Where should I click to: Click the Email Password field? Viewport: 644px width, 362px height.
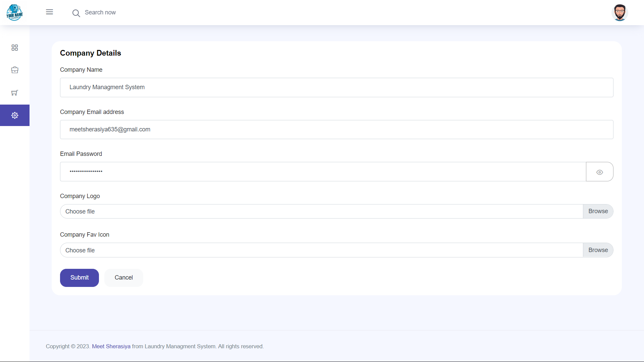click(x=323, y=172)
